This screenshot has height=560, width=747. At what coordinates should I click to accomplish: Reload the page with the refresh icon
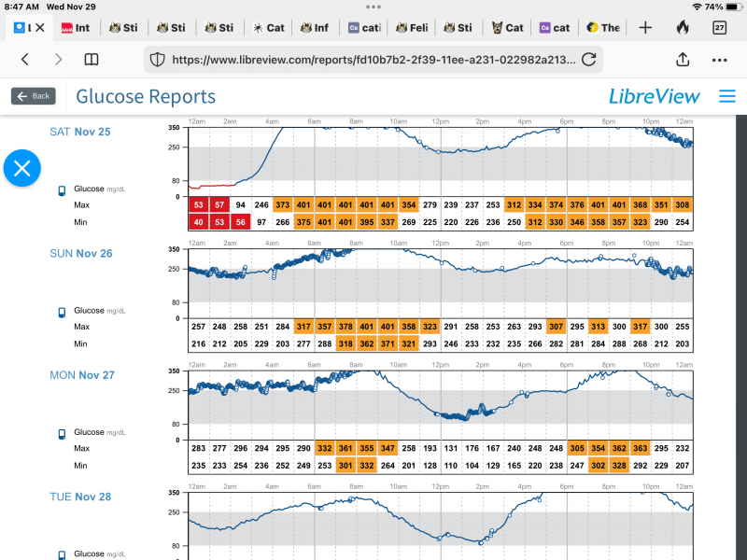(x=588, y=60)
